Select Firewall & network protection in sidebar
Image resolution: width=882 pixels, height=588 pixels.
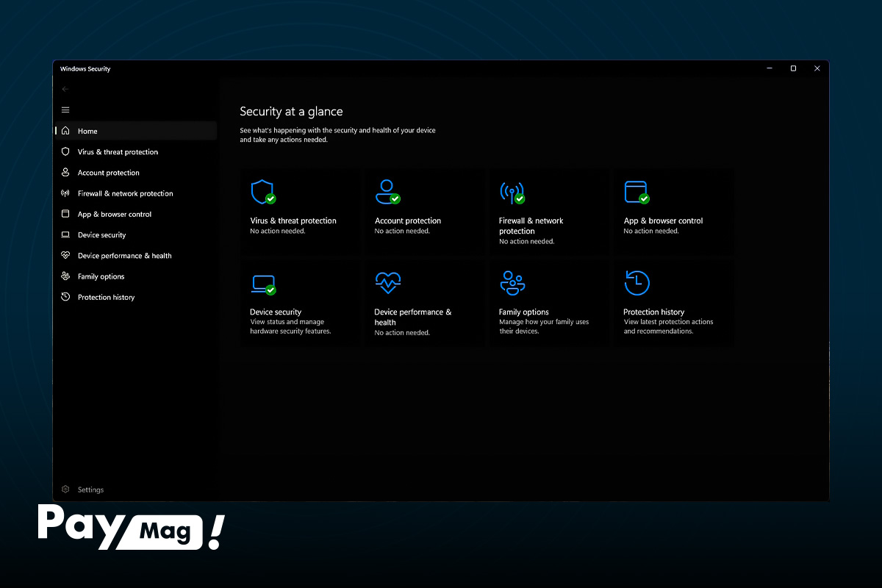(x=125, y=194)
